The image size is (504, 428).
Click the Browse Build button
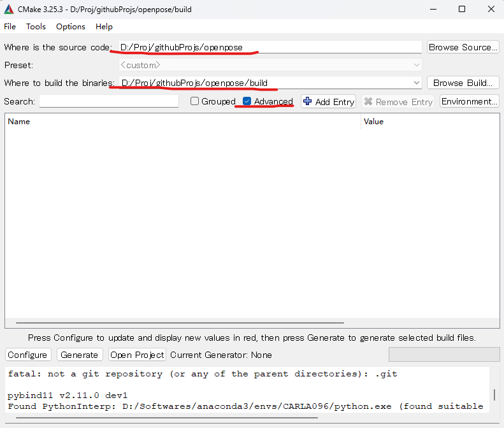[x=463, y=83]
